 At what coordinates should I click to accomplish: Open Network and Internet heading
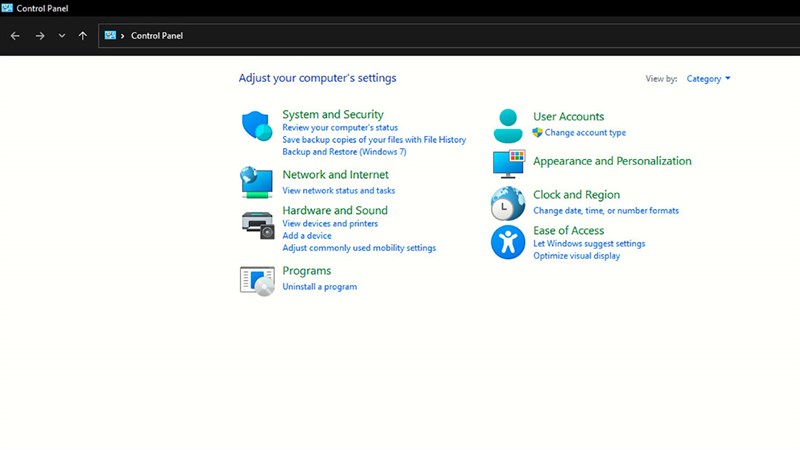[335, 174]
